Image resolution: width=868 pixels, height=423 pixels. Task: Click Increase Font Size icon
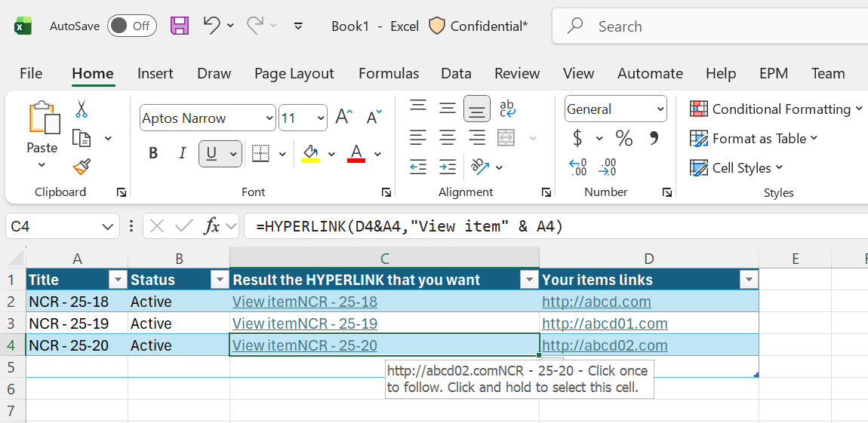[344, 117]
